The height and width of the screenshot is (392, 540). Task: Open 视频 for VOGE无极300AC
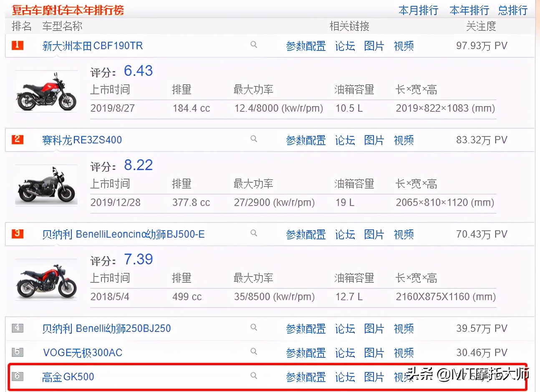pos(403,352)
